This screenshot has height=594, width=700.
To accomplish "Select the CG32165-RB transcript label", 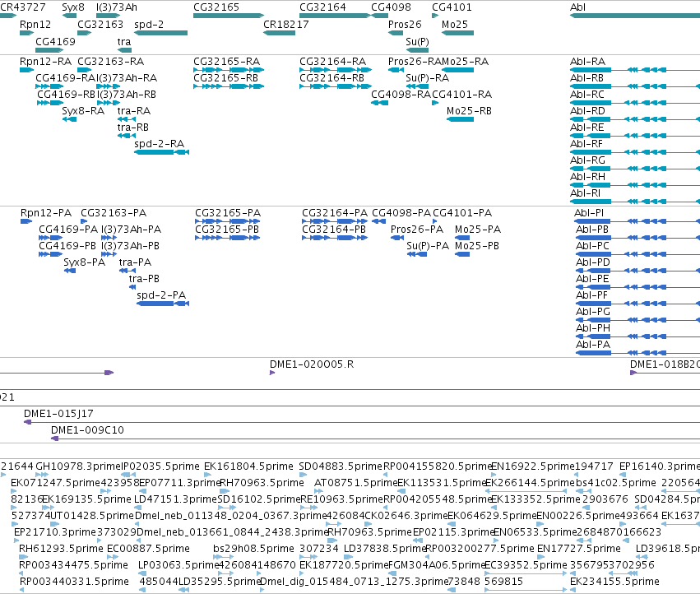I will tap(225, 78).
